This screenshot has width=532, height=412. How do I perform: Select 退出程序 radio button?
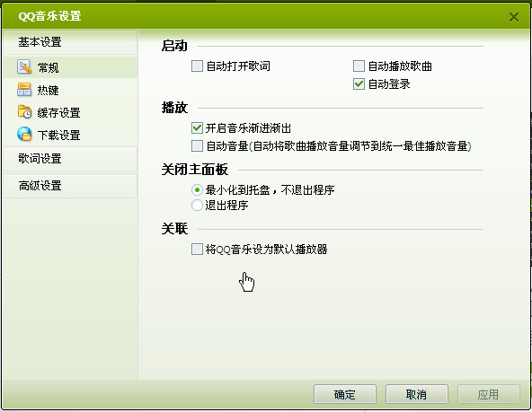coord(197,205)
